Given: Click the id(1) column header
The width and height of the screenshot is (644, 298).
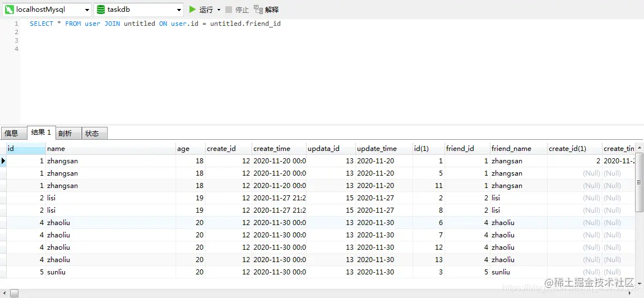Looking at the screenshot, I should pos(429,148).
